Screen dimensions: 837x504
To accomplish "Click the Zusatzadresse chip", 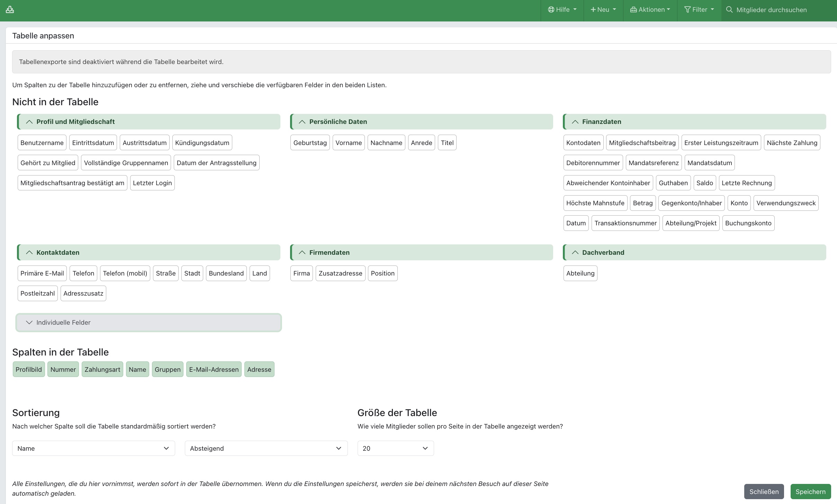I will pos(341,273).
